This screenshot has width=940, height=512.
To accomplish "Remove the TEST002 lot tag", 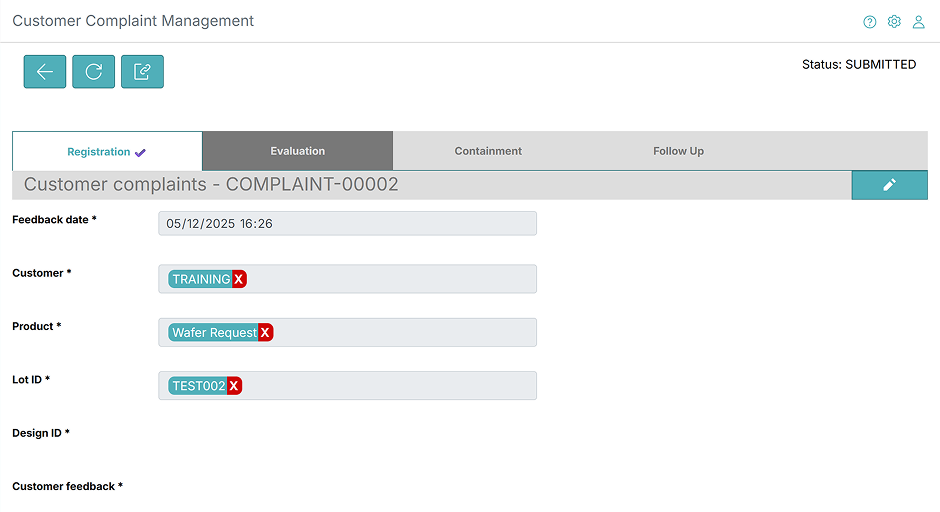I will pyautogui.click(x=234, y=386).
